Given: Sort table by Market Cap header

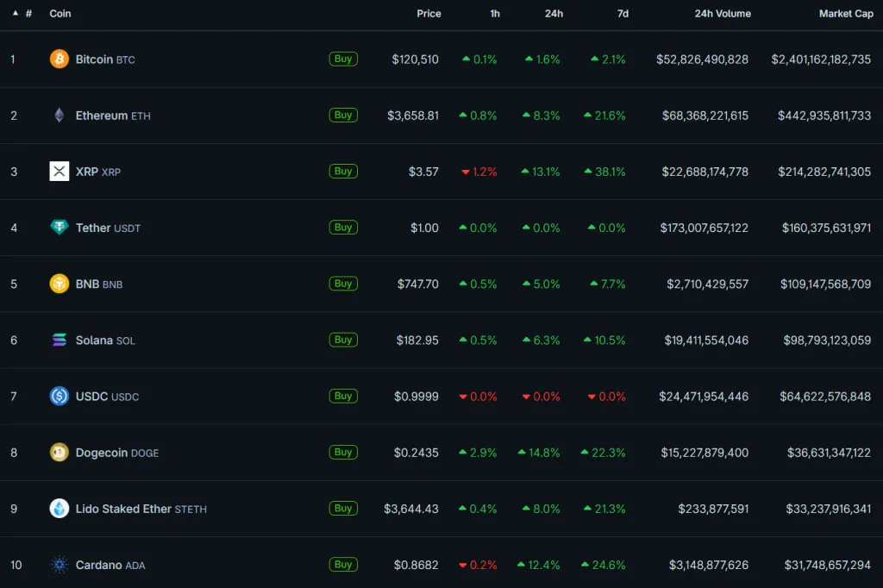Looking at the screenshot, I should pos(845,14).
